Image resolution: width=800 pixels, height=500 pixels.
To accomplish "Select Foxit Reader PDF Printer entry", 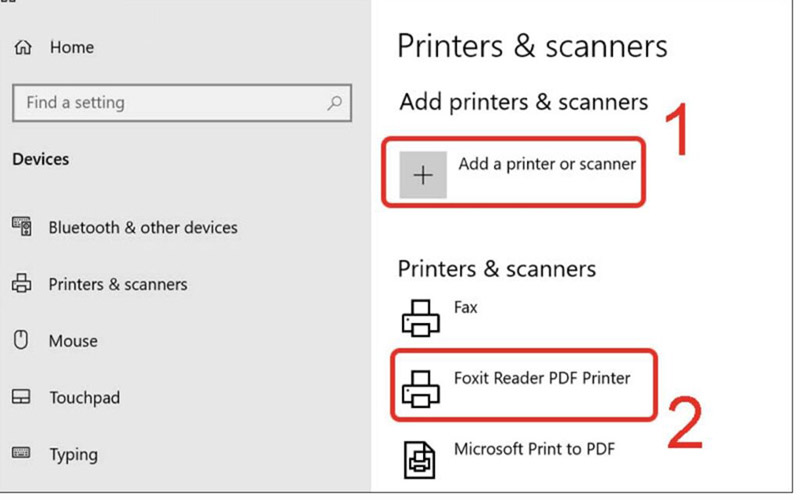I will pyautogui.click(x=523, y=386).
